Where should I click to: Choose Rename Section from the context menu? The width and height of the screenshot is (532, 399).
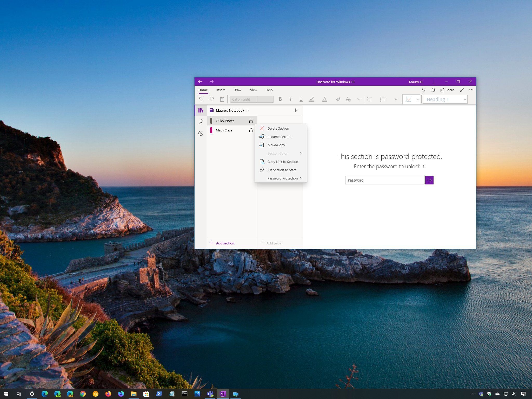[x=279, y=137]
